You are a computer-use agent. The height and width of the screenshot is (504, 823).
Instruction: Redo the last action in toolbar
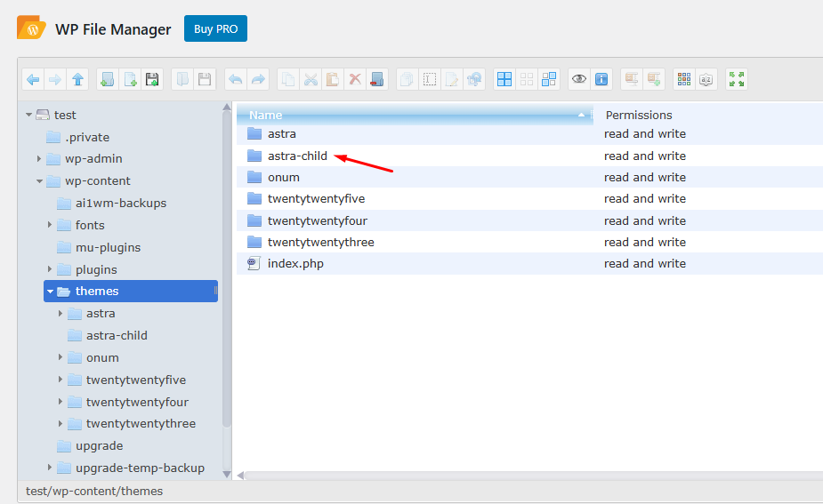(258, 80)
